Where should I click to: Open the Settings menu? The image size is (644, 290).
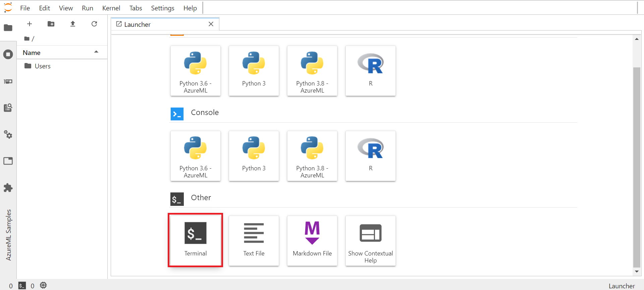click(x=163, y=8)
